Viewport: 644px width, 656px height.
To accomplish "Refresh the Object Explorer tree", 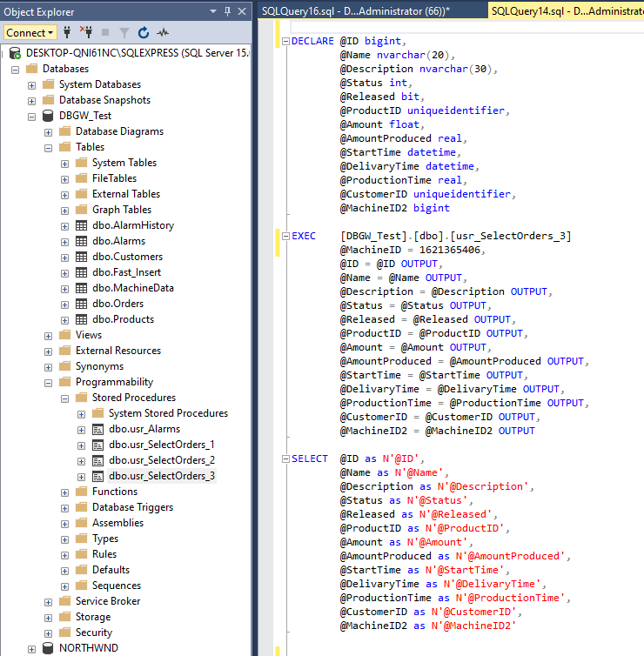I will (x=143, y=32).
